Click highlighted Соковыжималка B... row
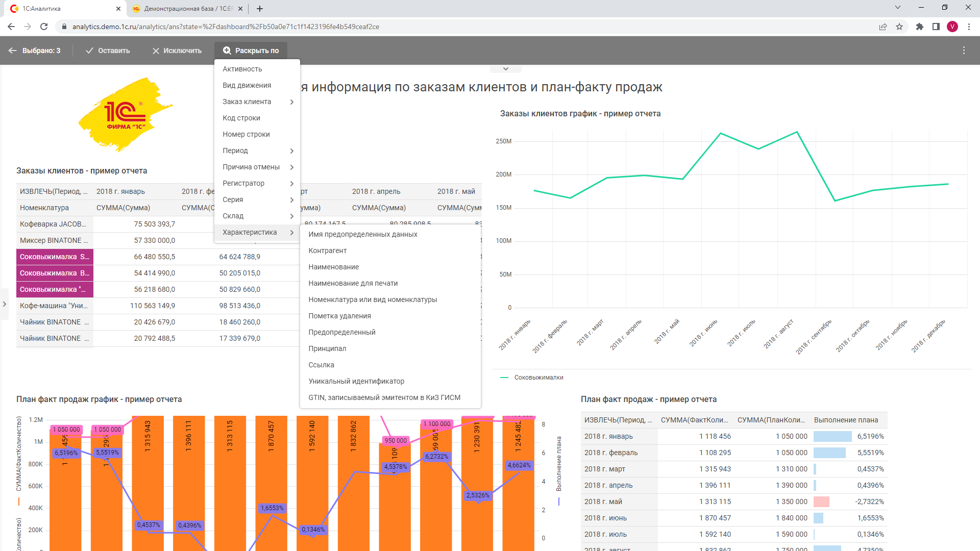 coord(55,273)
